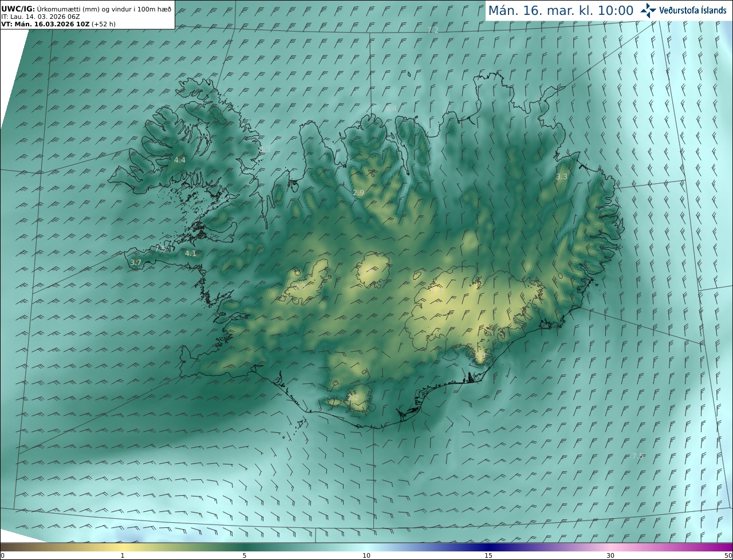Image resolution: width=733 pixels, height=560 pixels.
Task: Click the Veðurstofa Íslands logo emblem
Action: click(649, 10)
